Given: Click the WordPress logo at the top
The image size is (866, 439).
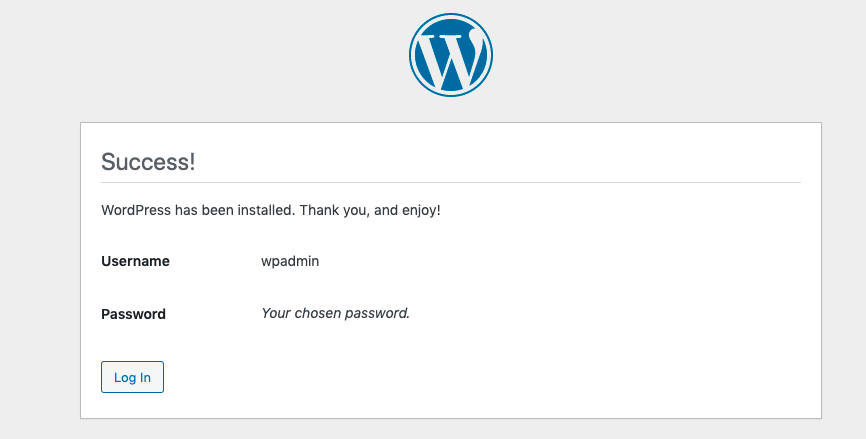Looking at the screenshot, I should 451,55.
